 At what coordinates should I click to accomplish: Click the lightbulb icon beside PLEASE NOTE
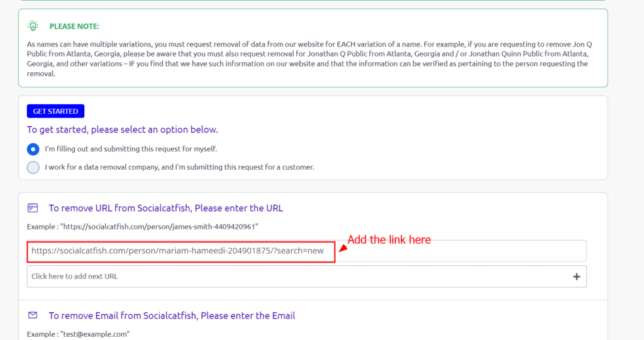coord(33,26)
